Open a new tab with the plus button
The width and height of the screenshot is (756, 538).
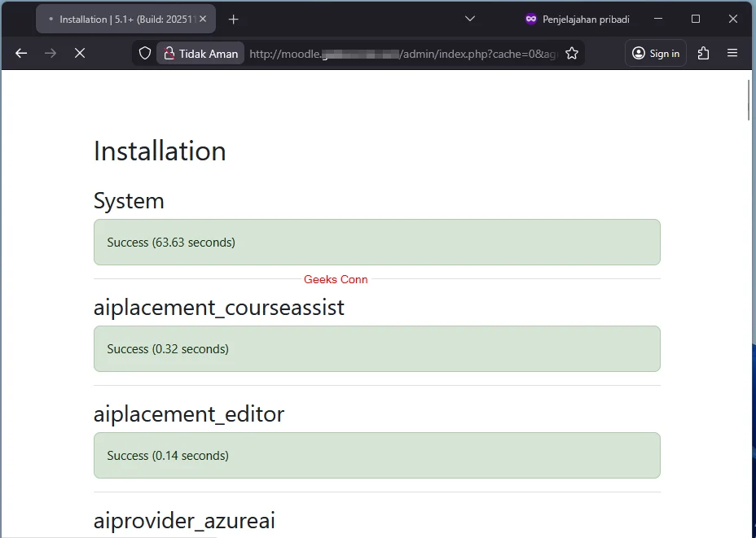click(234, 19)
